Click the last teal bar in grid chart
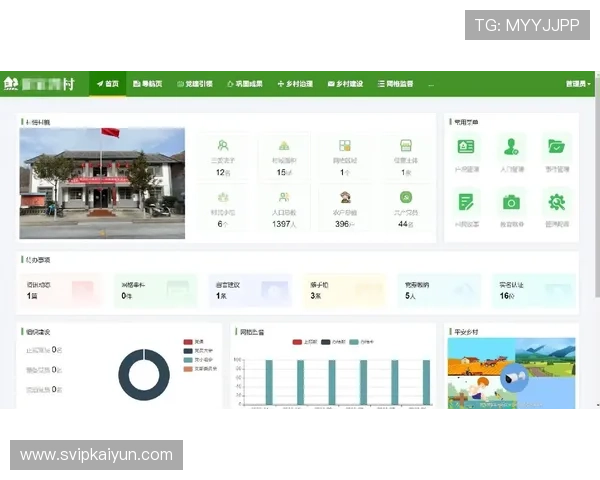The height and width of the screenshot is (480, 600). point(426,382)
